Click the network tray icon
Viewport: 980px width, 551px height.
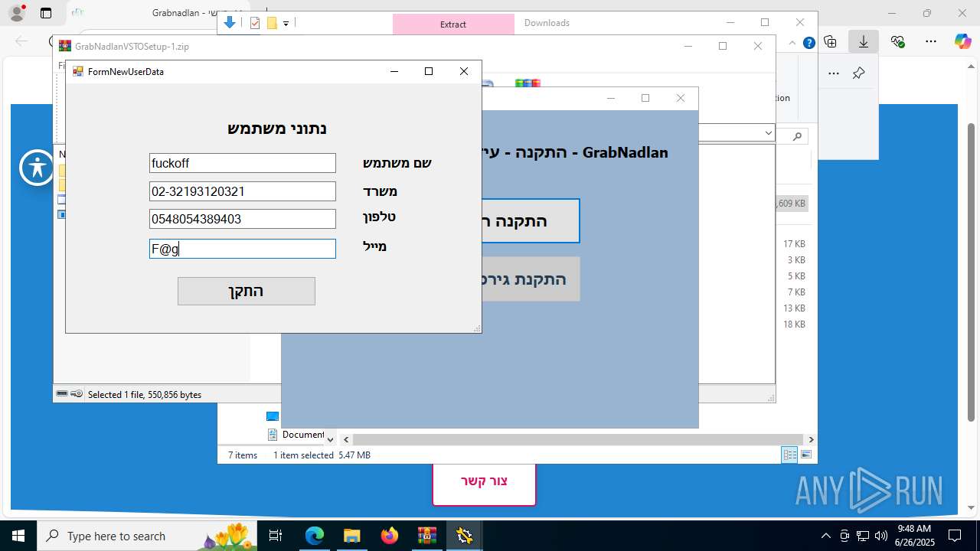[x=862, y=536]
